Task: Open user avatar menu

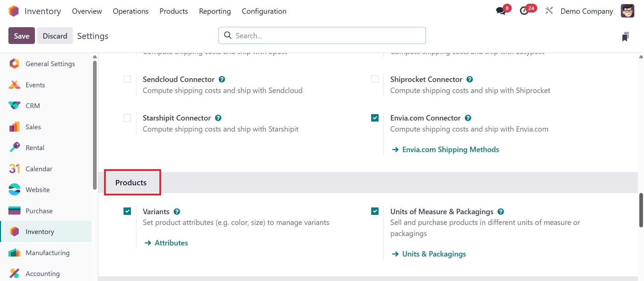Action: [x=627, y=11]
